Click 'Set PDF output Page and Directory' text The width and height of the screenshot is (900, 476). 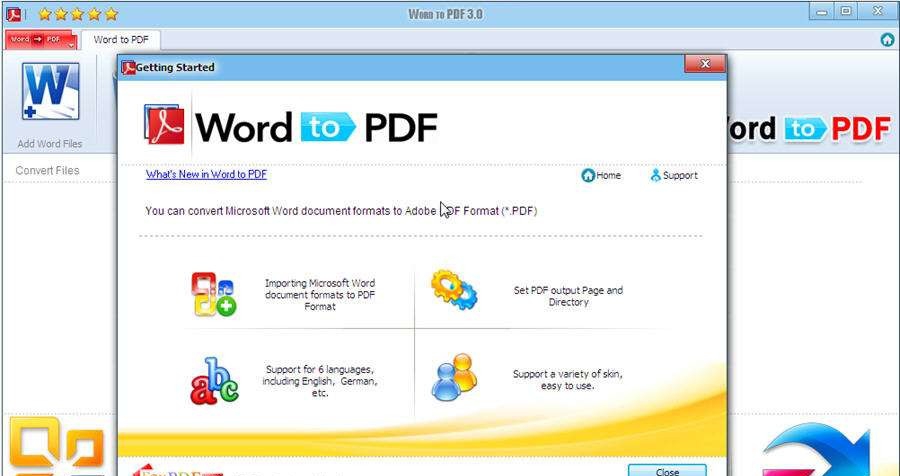pos(568,296)
